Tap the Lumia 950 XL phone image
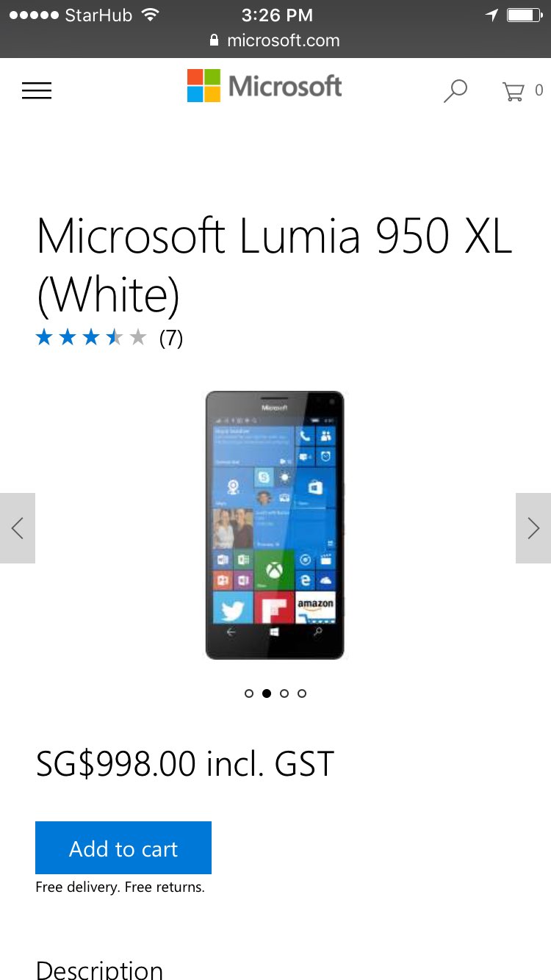Image resolution: width=551 pixels, height=980 pixels. 275,525
